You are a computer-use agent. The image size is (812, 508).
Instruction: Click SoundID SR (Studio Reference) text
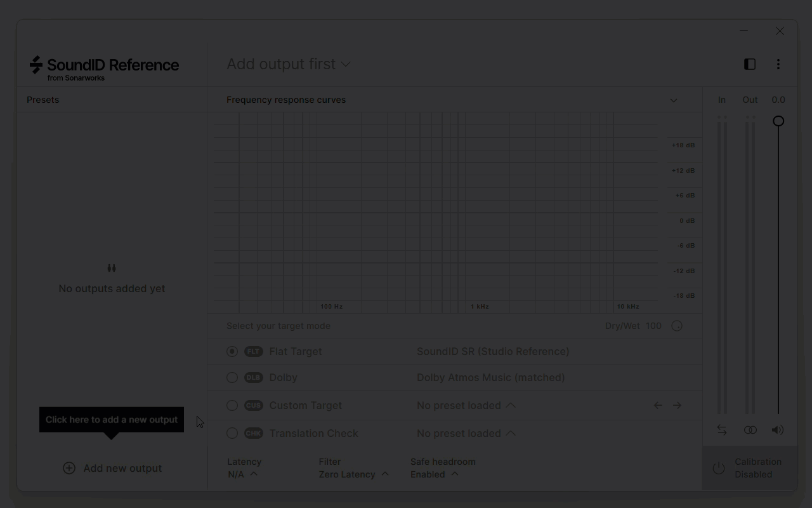click(x=493, y=351)
